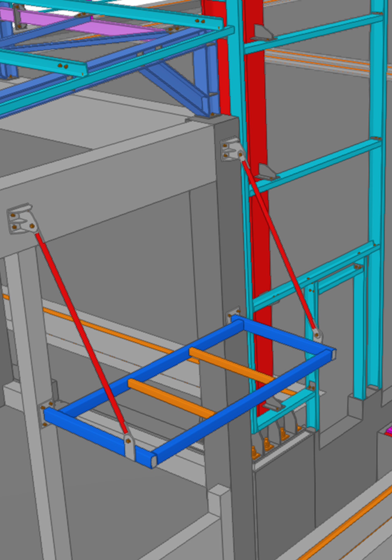
Task: Select the long rear blue frame beam
Action: pos(151,368)
